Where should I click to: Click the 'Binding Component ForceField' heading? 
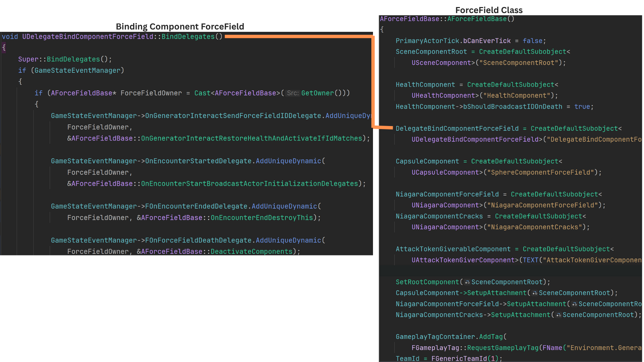click(x=180, y=26)
